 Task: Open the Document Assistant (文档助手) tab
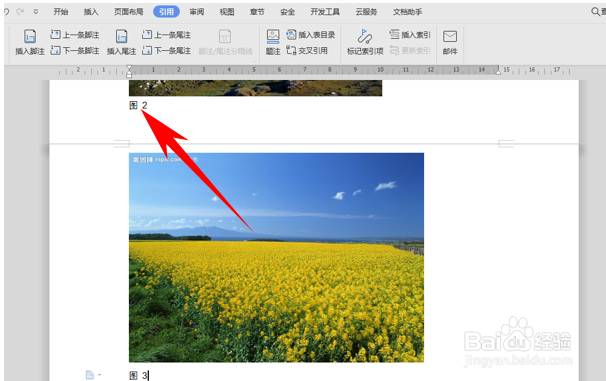(407, 12)
